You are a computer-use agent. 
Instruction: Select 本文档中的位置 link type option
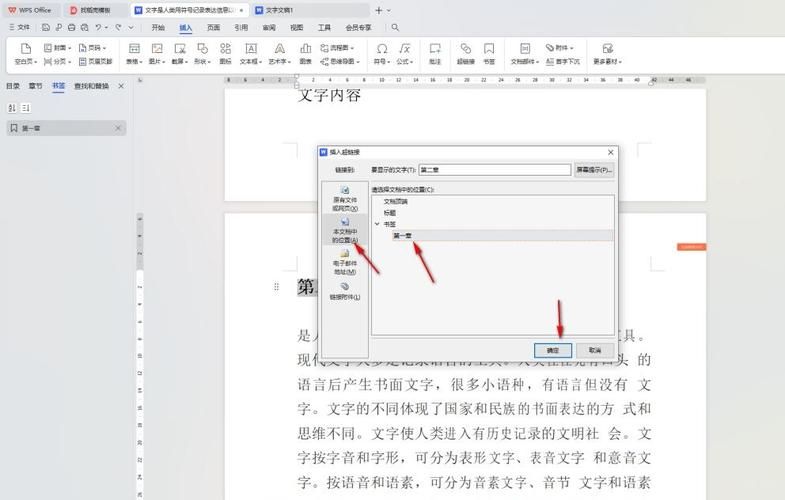pyautogui.click(x=345, y=230)
